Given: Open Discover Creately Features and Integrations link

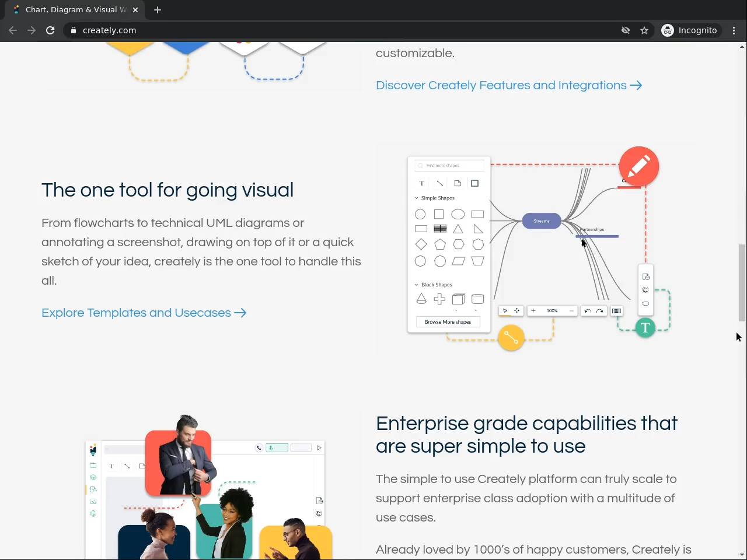Looking at the screenshot, I should 509,85.
